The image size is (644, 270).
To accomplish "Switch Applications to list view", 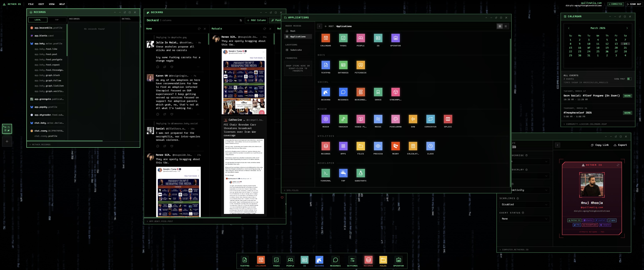I will pos(505,26).
